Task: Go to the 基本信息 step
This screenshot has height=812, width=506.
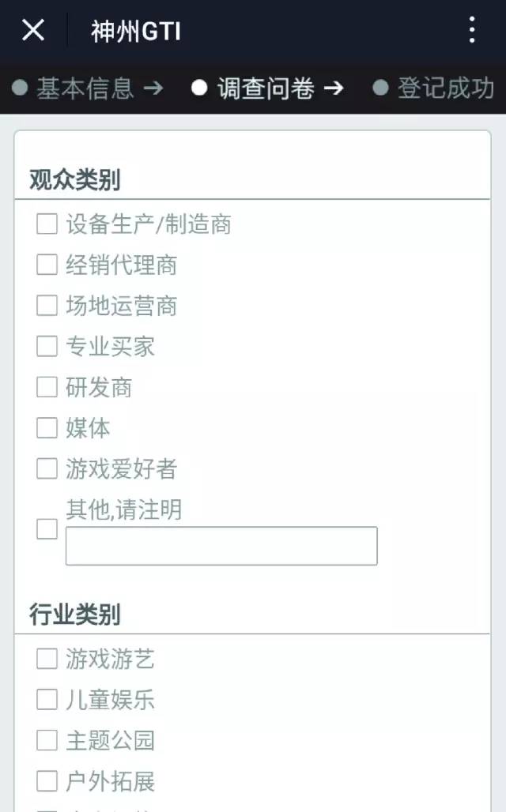Action: click(x=85, y=88)
